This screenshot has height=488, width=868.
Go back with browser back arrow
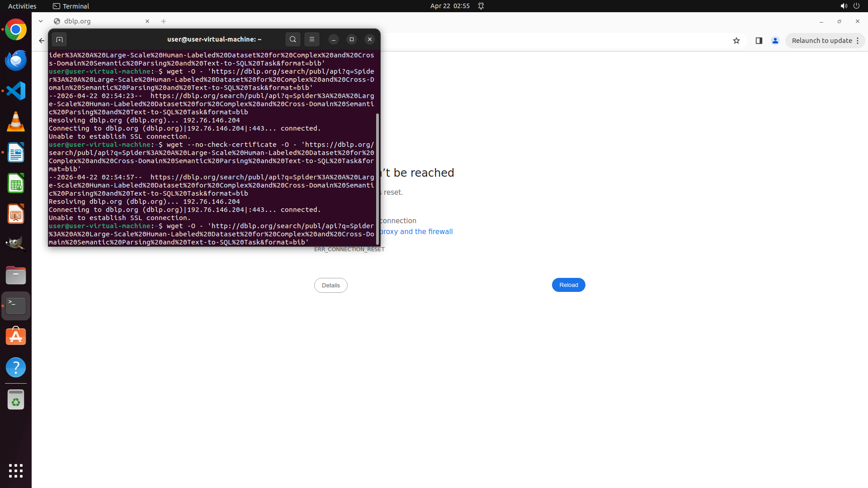pyautogui.click(x=42, y=41)
